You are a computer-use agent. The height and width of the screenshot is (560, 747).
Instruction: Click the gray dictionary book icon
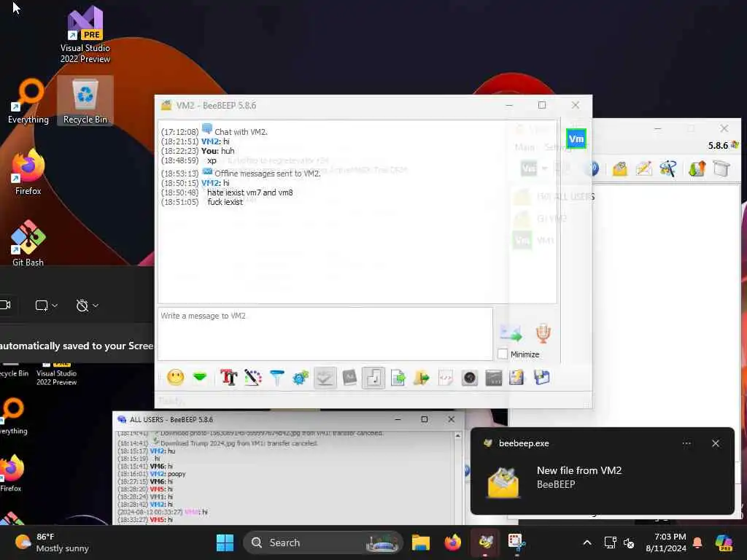[x=349, y=378]
